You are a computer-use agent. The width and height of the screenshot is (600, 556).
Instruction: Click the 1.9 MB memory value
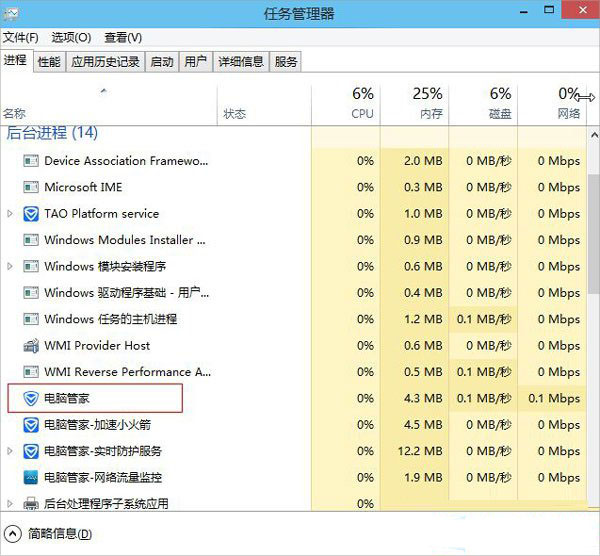[423, 478]
